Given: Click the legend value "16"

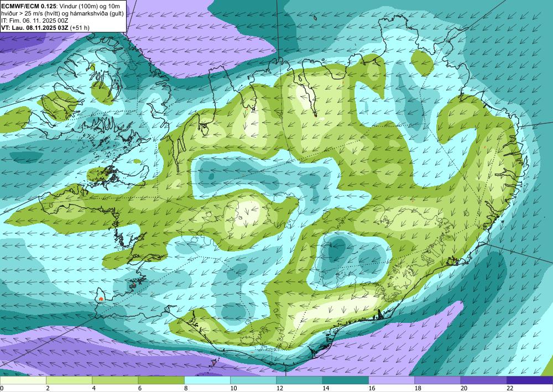Looking at the screenshot, I should point(372,388).
